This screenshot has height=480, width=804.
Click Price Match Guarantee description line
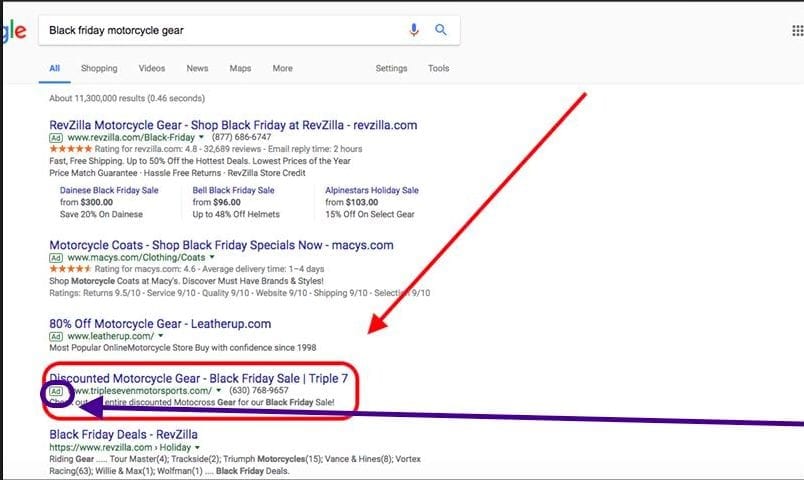click(x=177, y=173)
